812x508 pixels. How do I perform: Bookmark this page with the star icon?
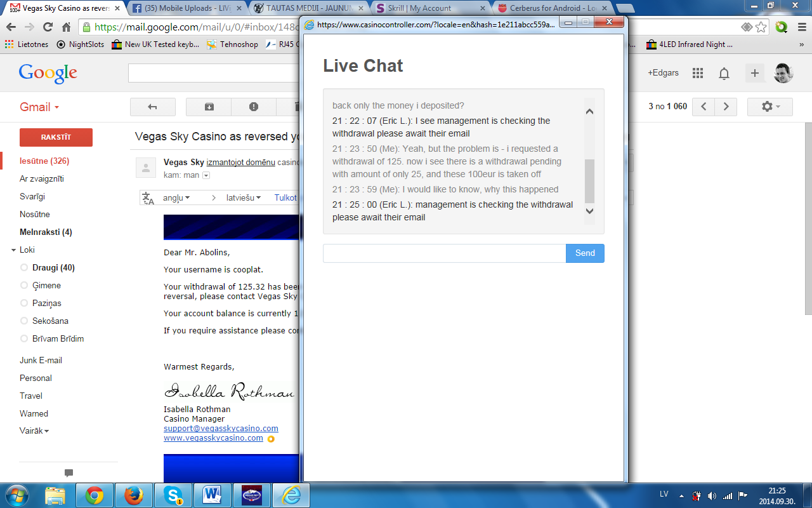pyautogui.click(x=761, y=27)
